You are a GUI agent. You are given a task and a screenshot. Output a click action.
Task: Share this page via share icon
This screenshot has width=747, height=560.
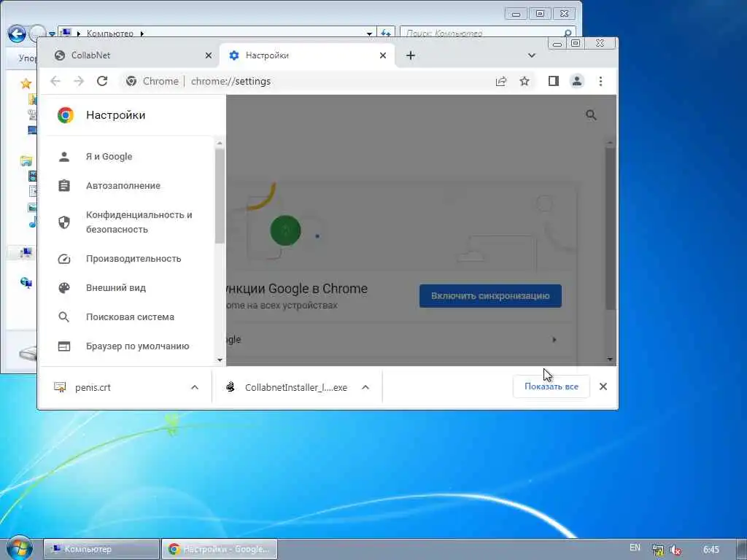(x=500, y=81)
